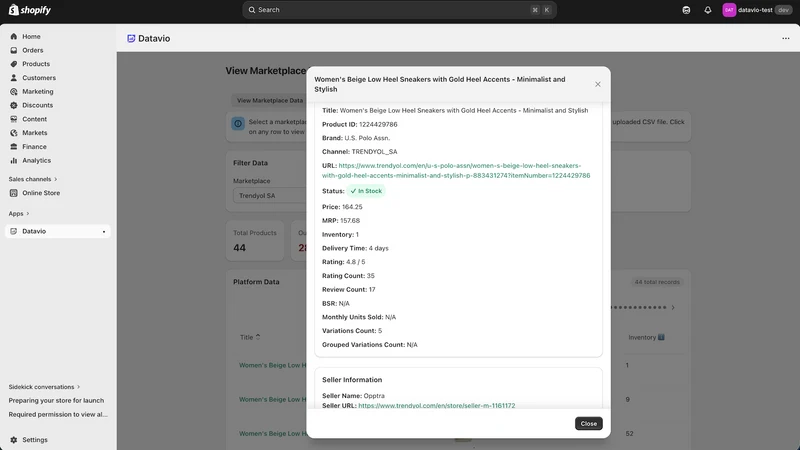Expand the Apps section
This screenshot has width=800, height=450.
[19, 213]
